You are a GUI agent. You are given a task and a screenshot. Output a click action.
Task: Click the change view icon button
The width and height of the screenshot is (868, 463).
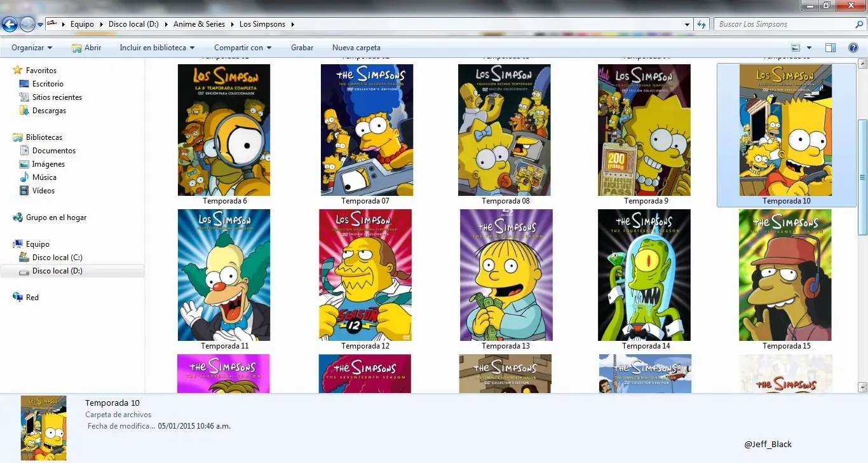point(796,48)
